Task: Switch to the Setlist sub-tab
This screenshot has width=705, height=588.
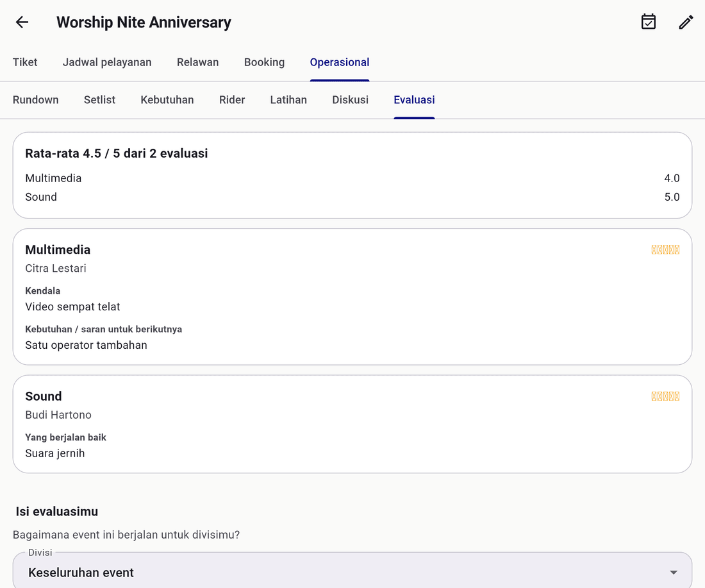Action: click(x=99, y=100)
